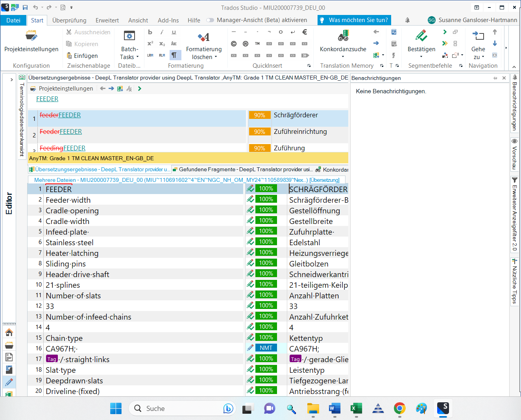Insert copyright symbol from QuickInsert

pyautogui.click(x=234, y=44)
